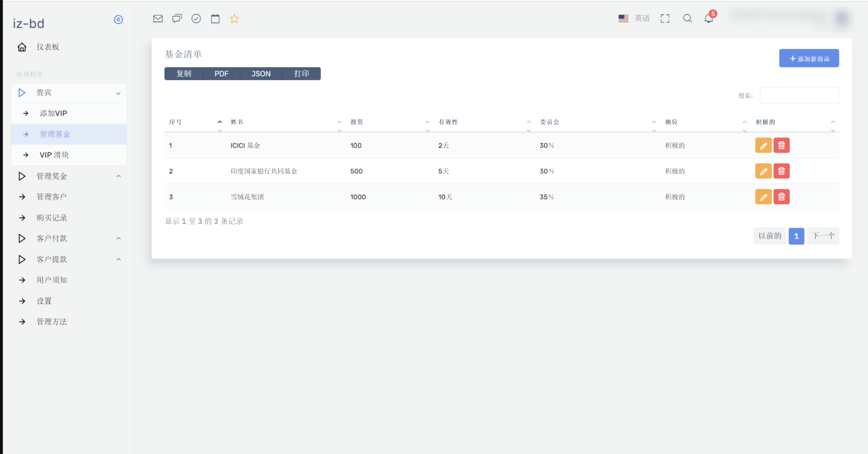The width and height of the screenshot is (868, 454).
Task: Open the VIP 滑块 submenu item
Action: (x=54, y=155)
